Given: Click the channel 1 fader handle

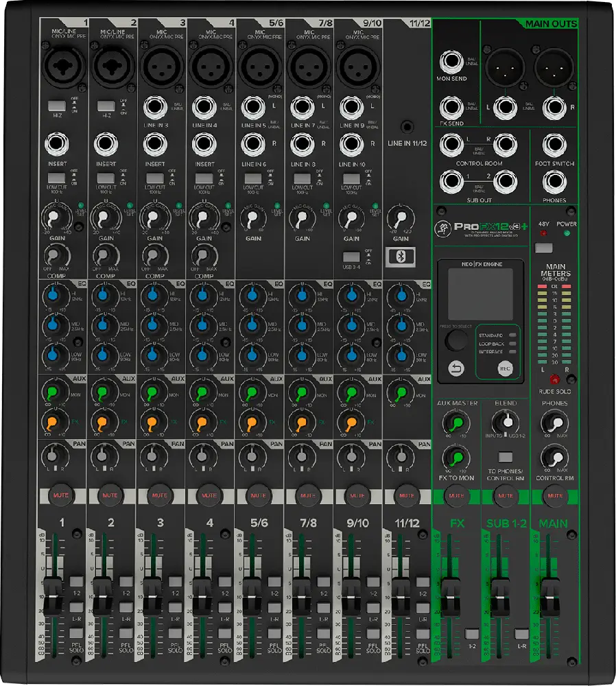Looking at the screenshot, I should click(x=53, y=589).
